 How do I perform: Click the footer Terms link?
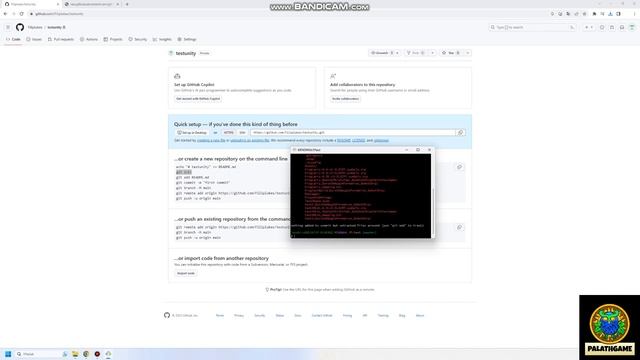click(220, 316)
